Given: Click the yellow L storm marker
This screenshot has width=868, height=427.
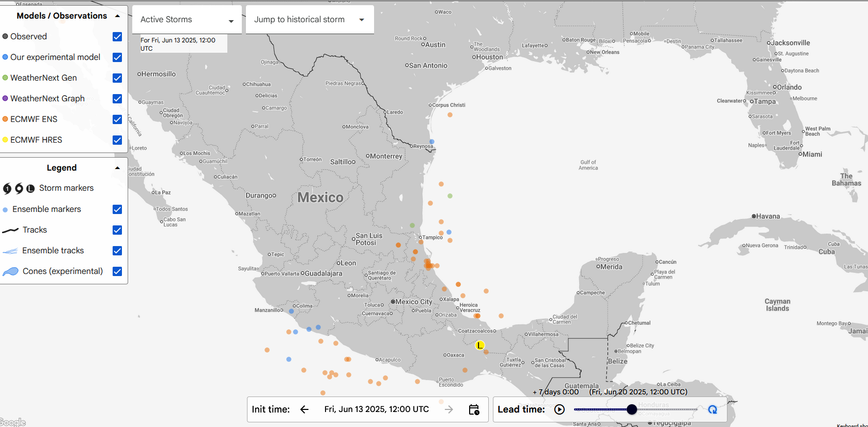Looking at the screenshot, I should tap(479, 345).
